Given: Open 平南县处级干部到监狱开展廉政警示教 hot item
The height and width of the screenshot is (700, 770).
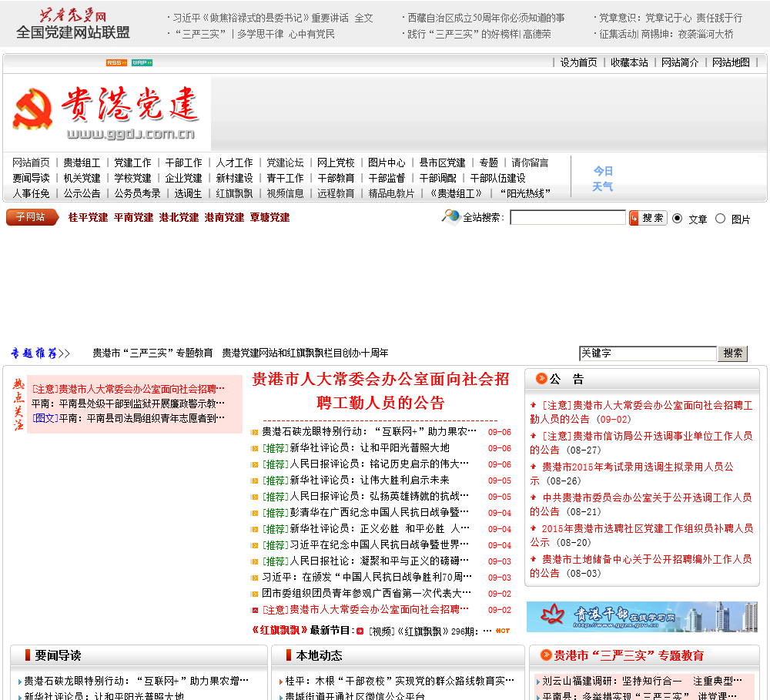Looking at the screenshot, I should point(128,404).
